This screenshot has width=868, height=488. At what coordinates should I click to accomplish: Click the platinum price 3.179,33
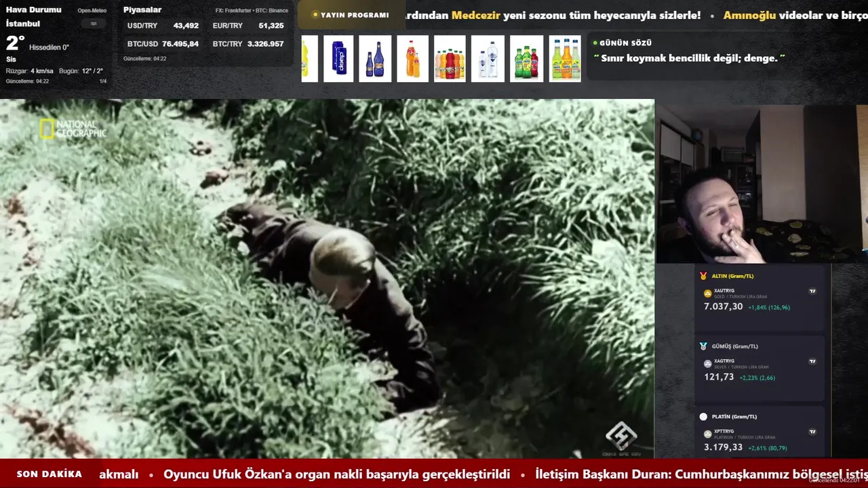pos(724,447)
